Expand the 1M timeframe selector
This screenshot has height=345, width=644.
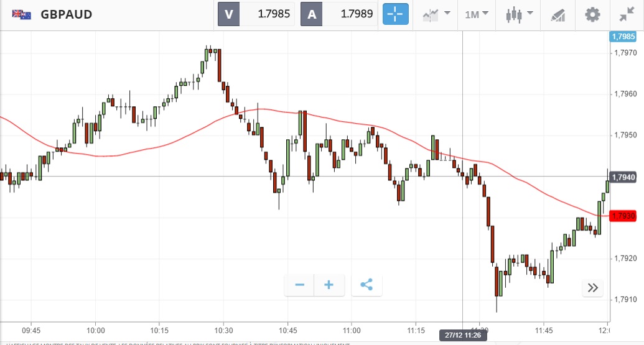pos(477,14)
